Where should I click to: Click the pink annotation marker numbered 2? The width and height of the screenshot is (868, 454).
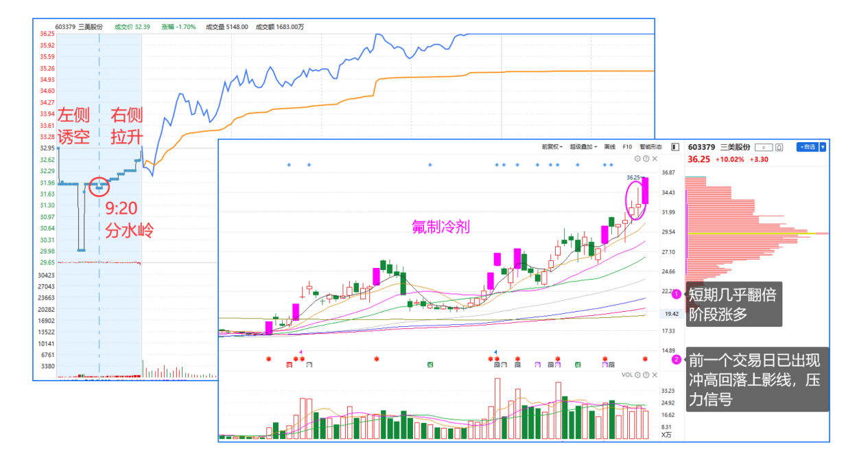click(676, 359)
